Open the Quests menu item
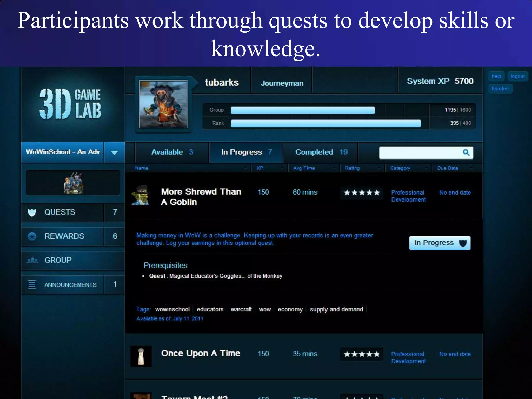Image resolution: width=532 pixels, height=399 pixels. coord(73,212)
